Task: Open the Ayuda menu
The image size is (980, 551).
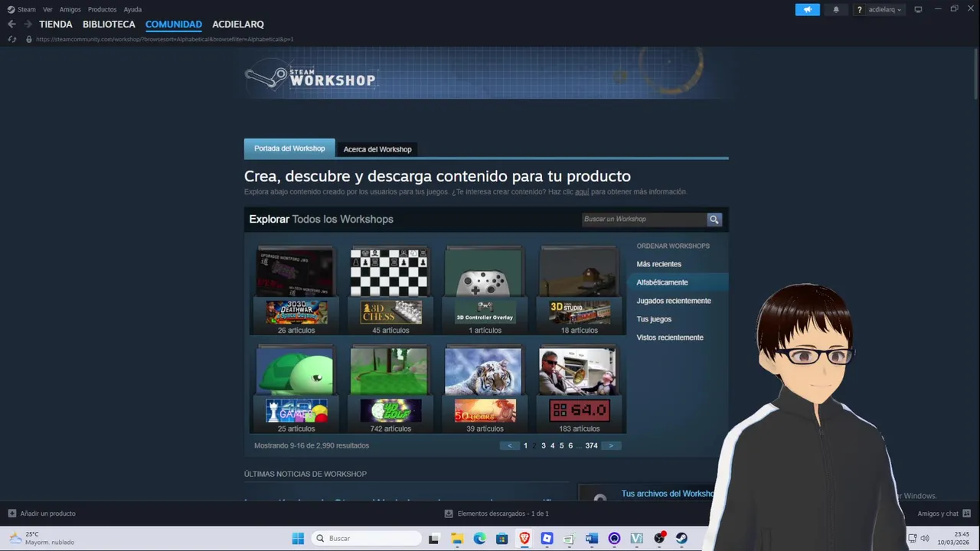Action: click(x=132, y=9)
